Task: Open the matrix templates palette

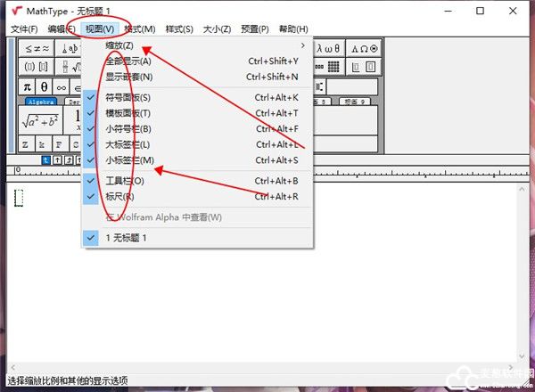Action: (x=328, y=67)
